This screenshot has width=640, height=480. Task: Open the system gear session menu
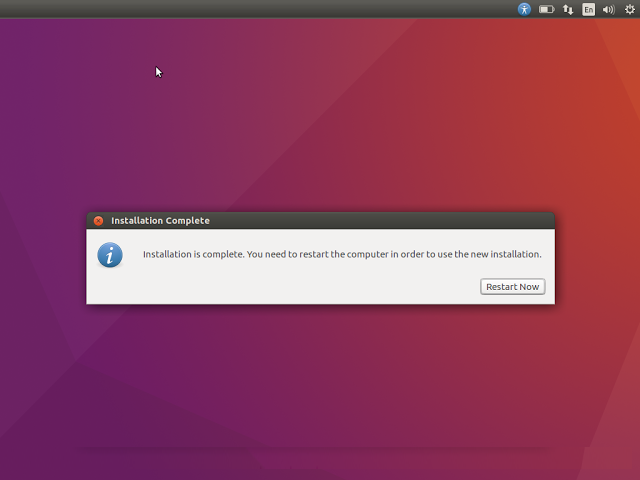pos(630,9)
